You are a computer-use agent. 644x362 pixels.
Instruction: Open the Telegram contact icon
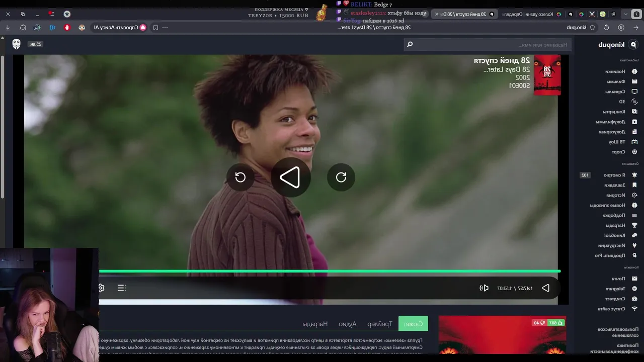pyautogui.click(x=634, y=289)
